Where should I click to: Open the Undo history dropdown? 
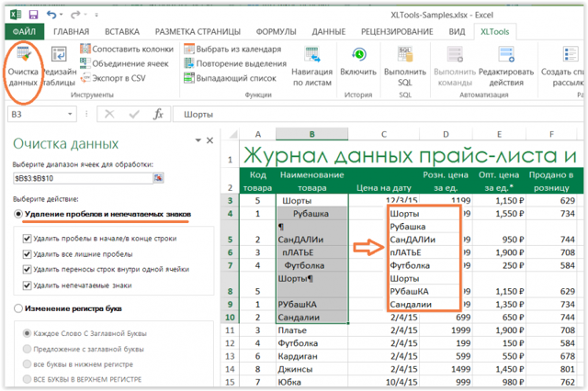[x=62, y=15]
